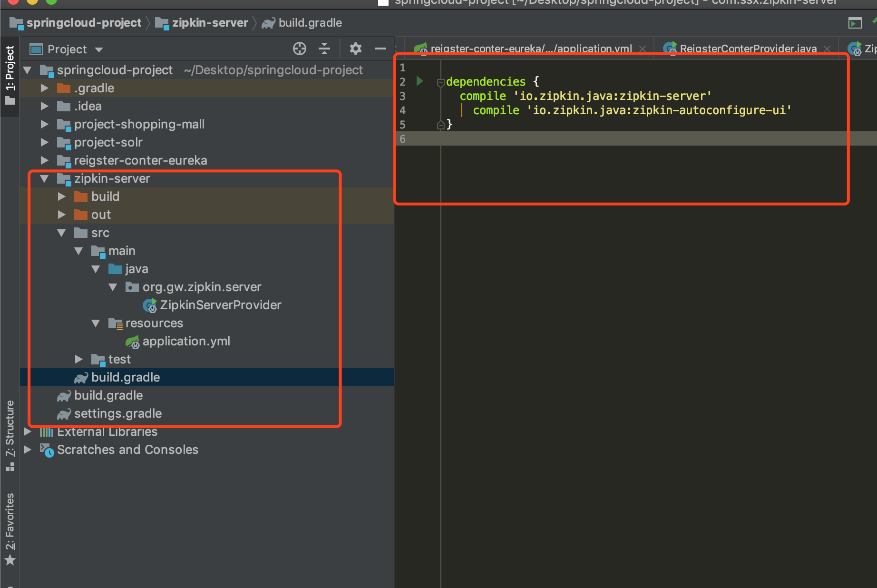Click the locate current file crosshair icon
Screen dimensions: 877x588
point(300,49)
